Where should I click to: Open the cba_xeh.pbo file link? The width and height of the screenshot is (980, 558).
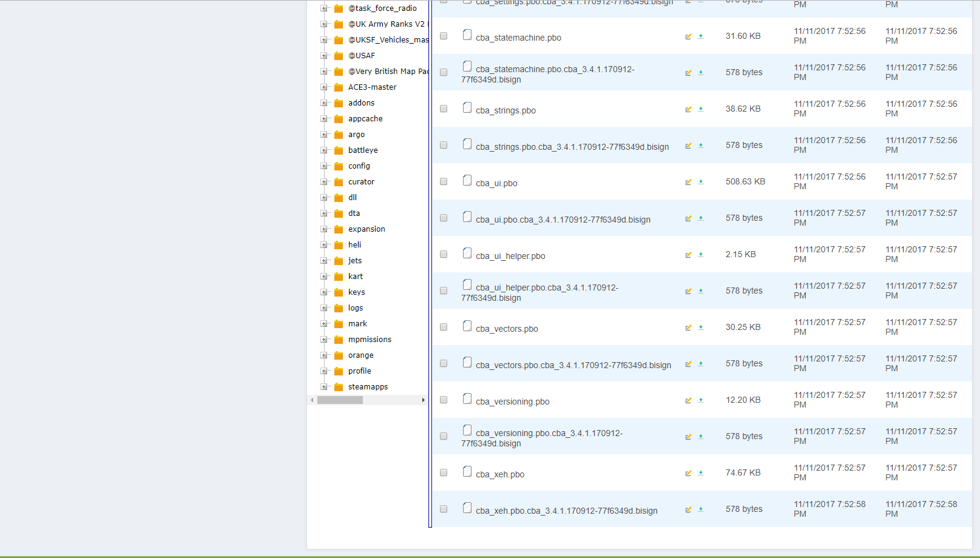click(500, 474)
